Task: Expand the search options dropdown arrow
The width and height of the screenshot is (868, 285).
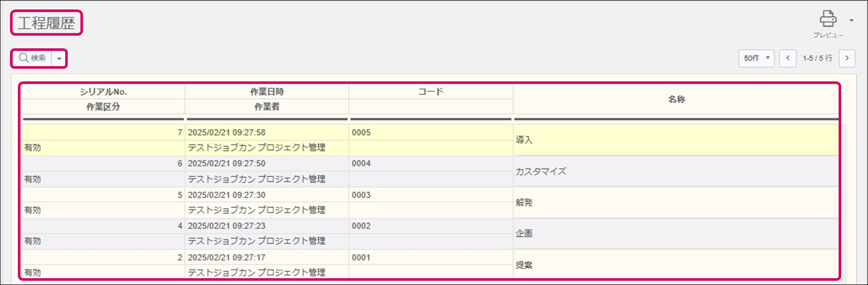Action: tap(59, 59)
